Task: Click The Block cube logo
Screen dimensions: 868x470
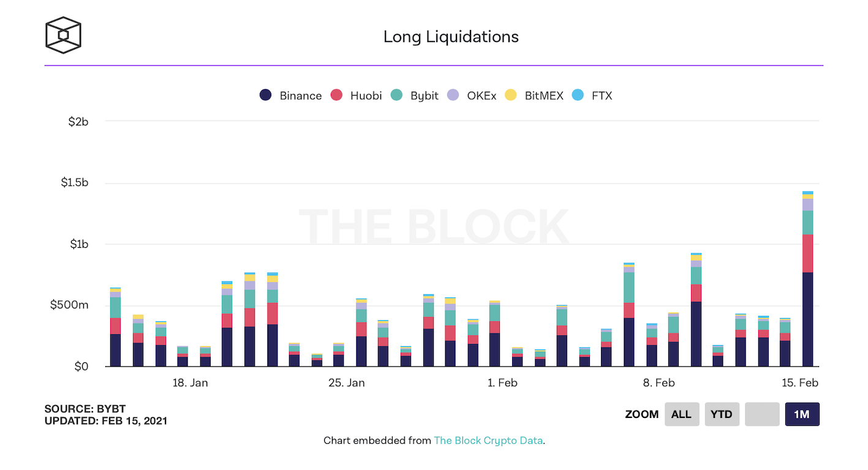Action: [63, 35]
